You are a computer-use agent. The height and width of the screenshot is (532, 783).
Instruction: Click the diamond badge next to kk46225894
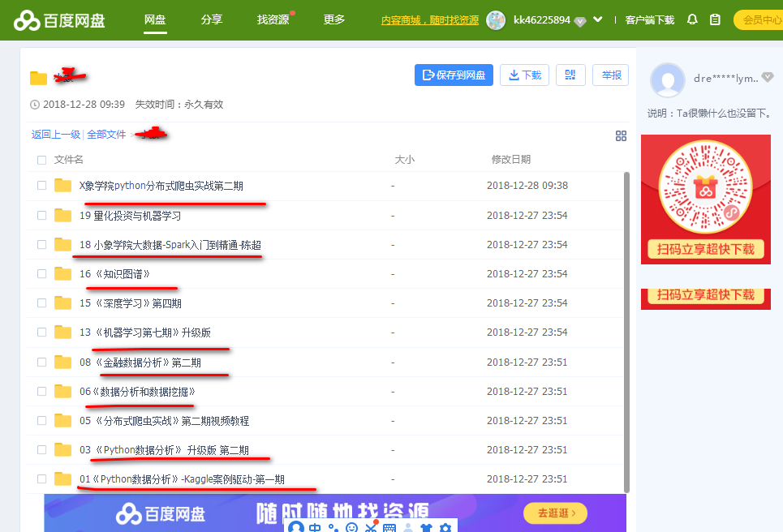click(x=580, y=21)
